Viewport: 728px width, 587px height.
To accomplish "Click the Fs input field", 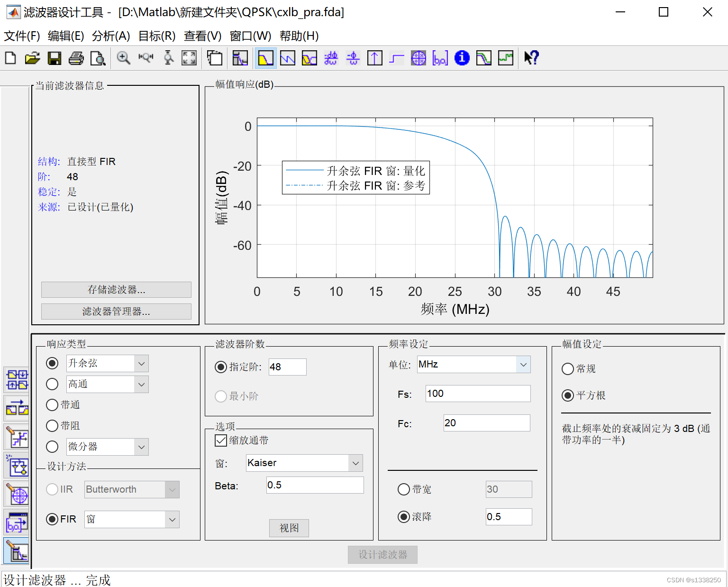I will point(478,394).
